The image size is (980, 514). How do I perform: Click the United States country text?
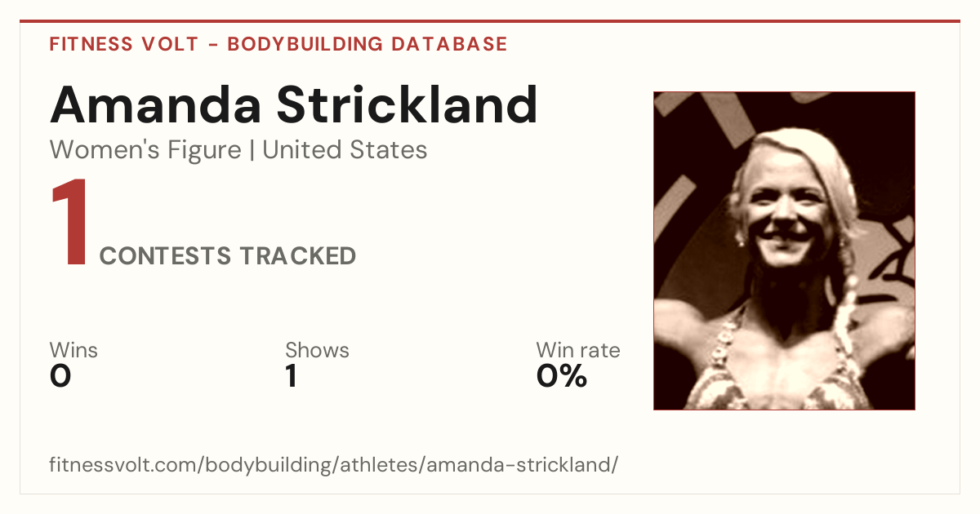click(x=345, y=150)
